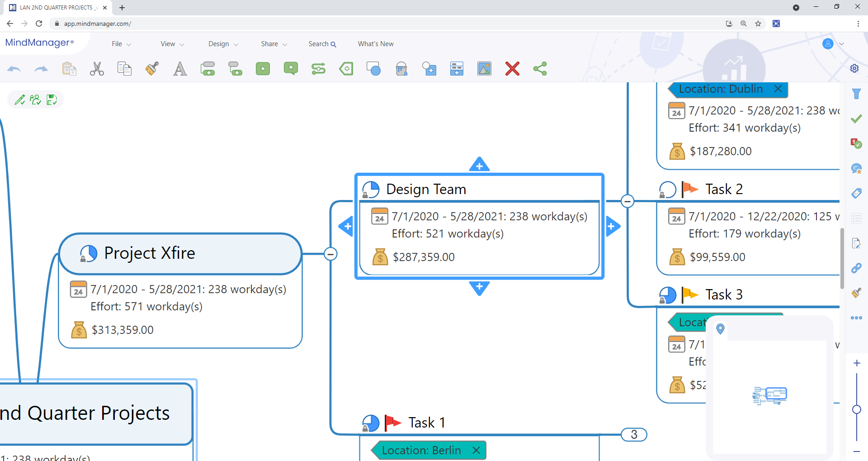The height and width of the screenshot is (461, 868).
Task: Open the green checkmark task panel
Action: (856, 119)
